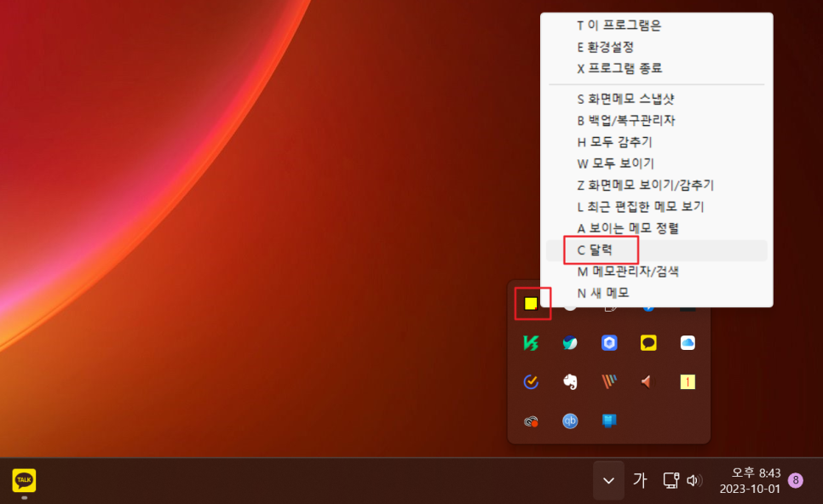Open KakaoTalk from the taskbar

24,480
